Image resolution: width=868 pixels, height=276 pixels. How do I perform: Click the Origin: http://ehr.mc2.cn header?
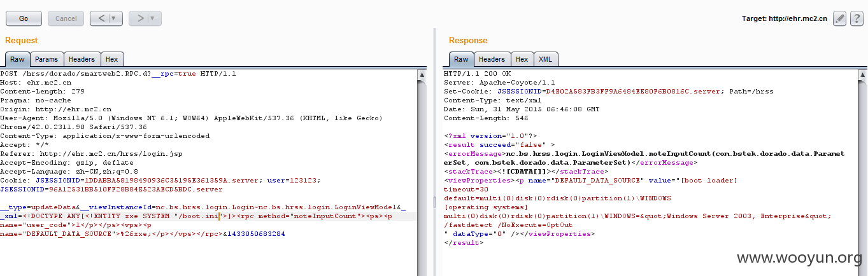point(55,109)
